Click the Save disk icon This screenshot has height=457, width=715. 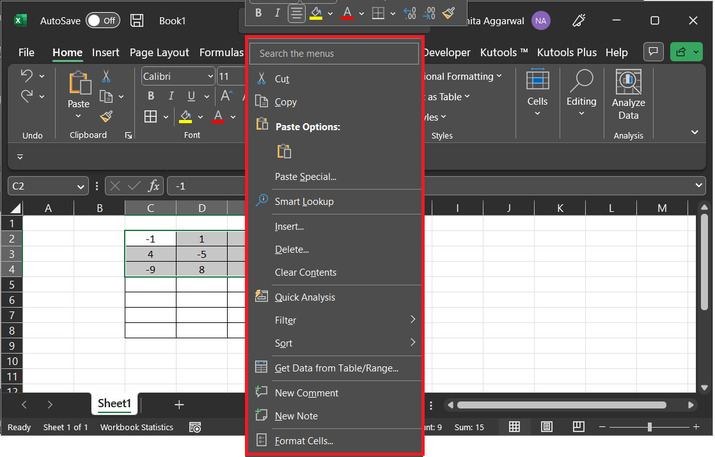pos(137,21)
